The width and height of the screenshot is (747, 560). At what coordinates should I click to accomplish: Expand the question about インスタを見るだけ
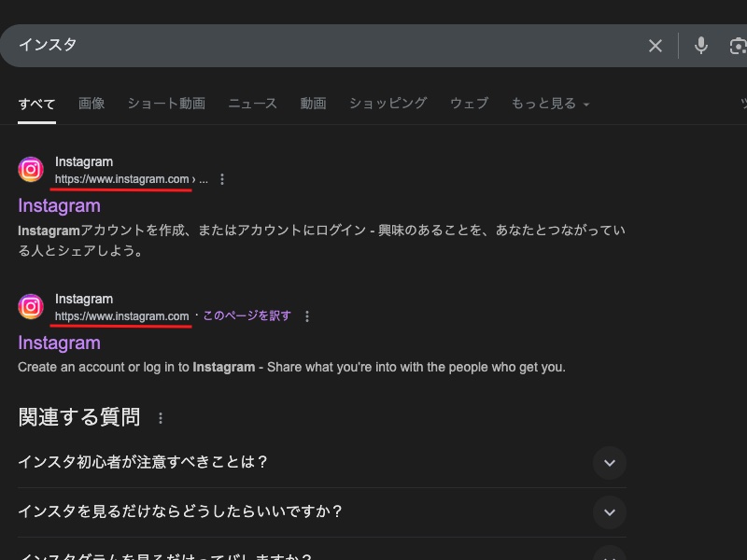pyautogui.click(x=610, y=512)
